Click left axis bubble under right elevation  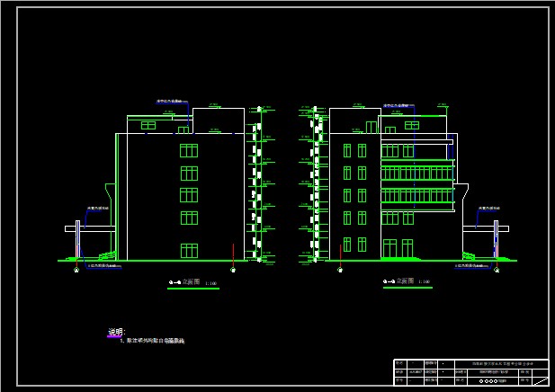pos(340,270)
